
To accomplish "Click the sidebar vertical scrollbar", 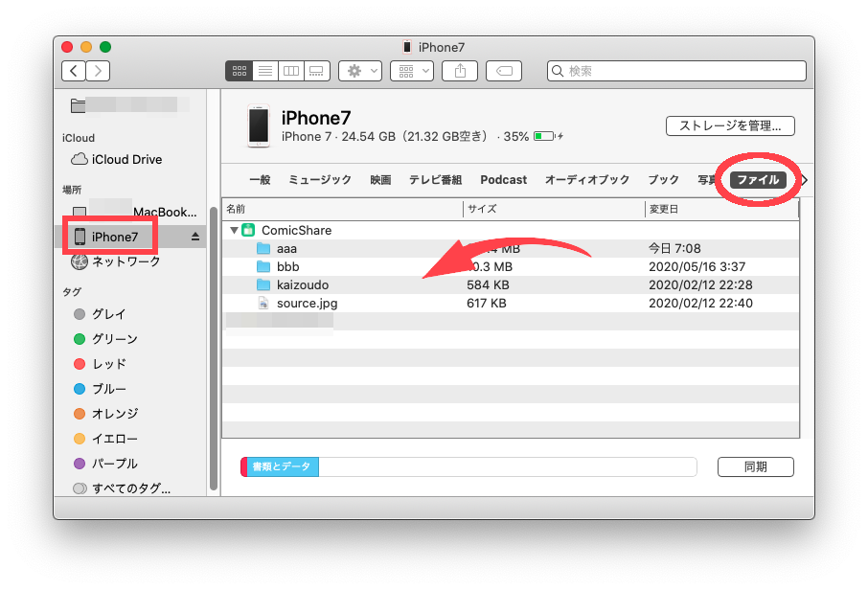I will click(214, 349).
